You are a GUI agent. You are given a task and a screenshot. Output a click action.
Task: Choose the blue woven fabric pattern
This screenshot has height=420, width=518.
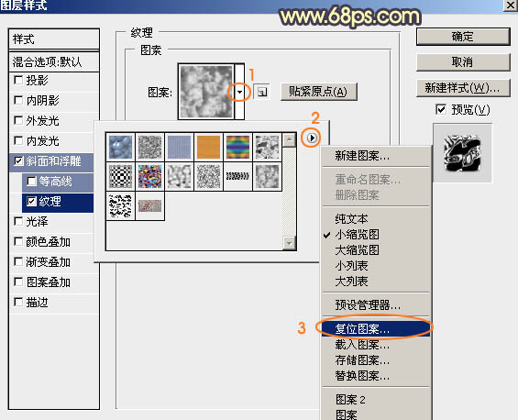pos(179,148)
